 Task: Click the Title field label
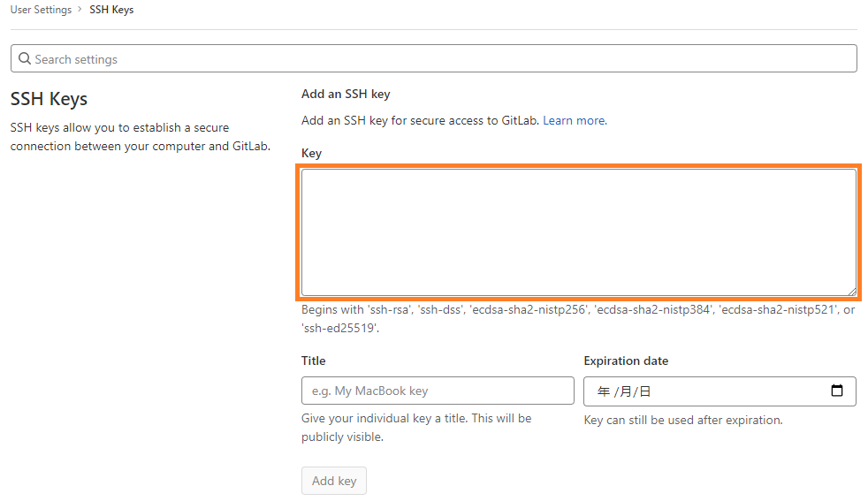pyautogui.click(x=313, y=361)
